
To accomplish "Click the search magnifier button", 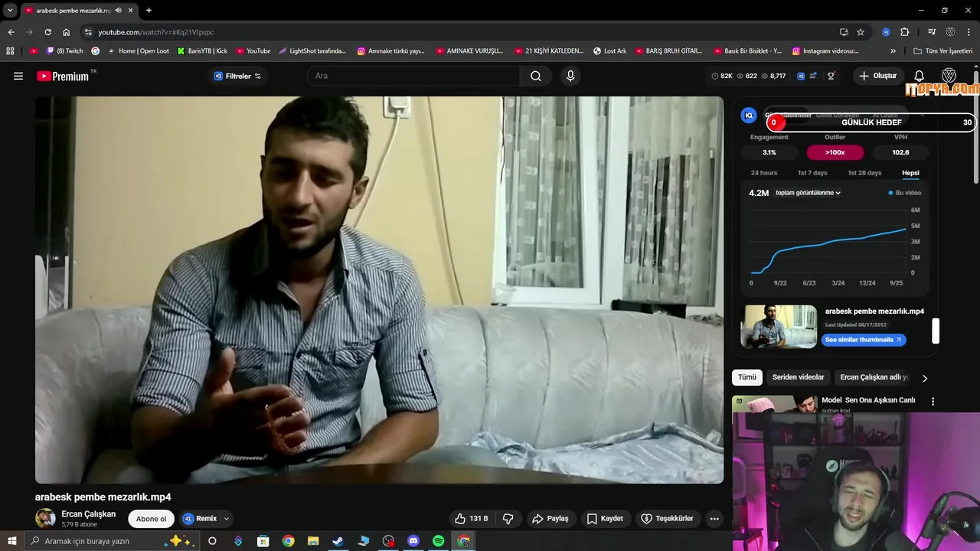I will 536,76.
